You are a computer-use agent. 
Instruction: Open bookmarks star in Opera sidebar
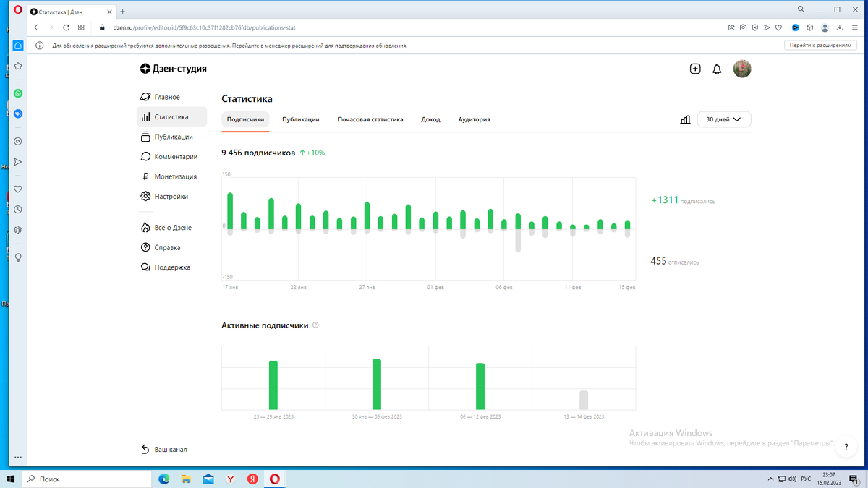(x=18, y=66)
